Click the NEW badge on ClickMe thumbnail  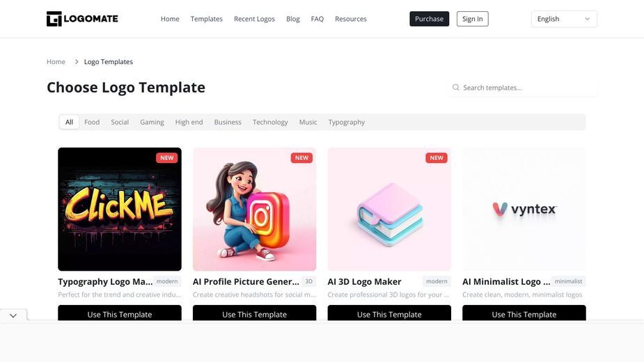tap(167, 158)
